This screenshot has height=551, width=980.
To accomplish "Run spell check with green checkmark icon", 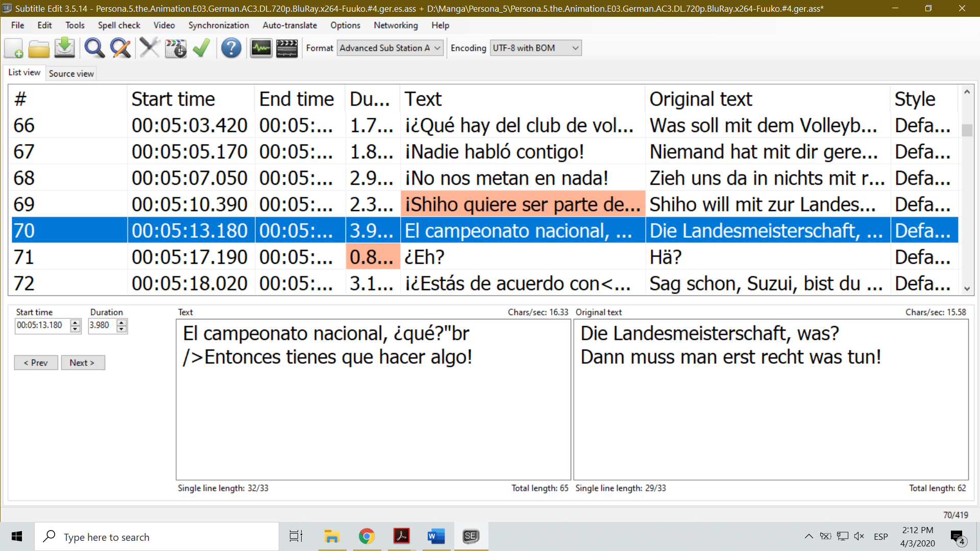I will point(202,48).
